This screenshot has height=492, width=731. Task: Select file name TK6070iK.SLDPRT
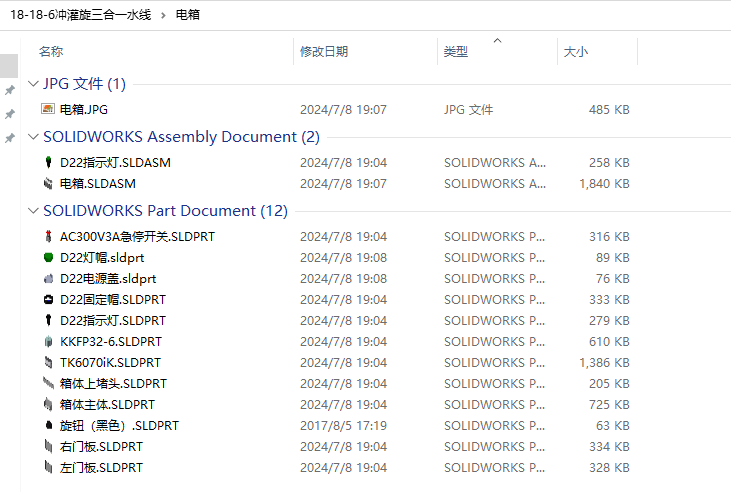pyautogui.click(x=110, y=362)
